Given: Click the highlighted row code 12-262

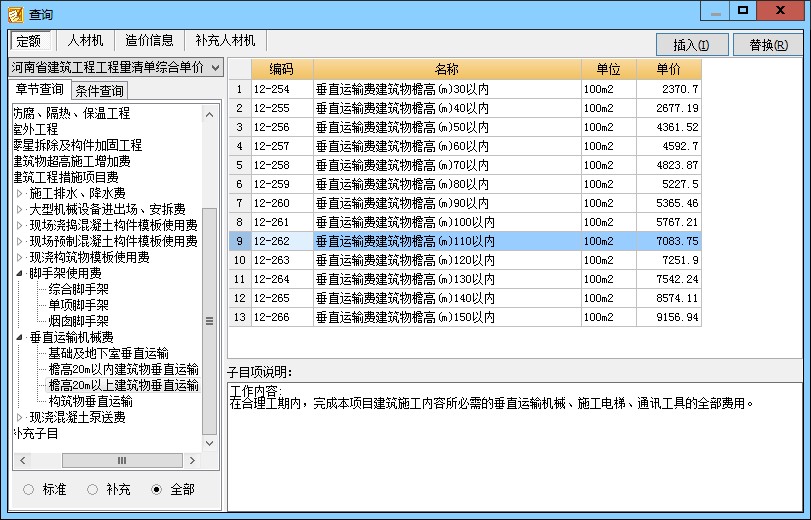Looking at the screenshot, I should click(282, 241).
